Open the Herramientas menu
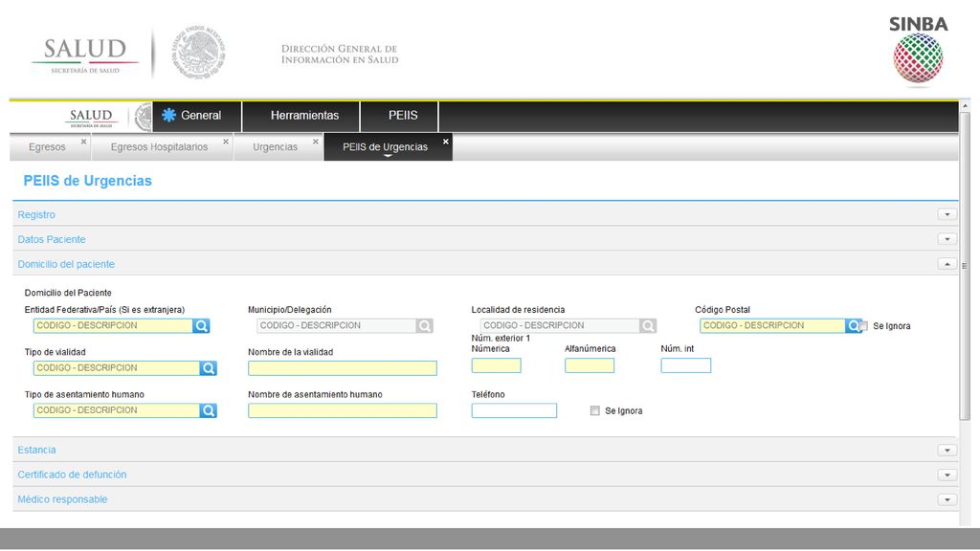 pyautogui.click(x=301, y=116)
